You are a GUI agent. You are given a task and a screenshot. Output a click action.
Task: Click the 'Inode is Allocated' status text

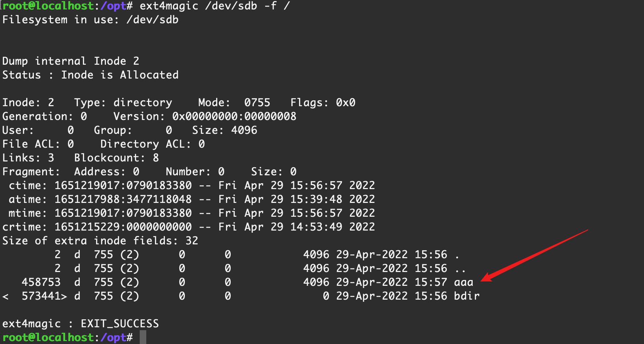[120, 75]
